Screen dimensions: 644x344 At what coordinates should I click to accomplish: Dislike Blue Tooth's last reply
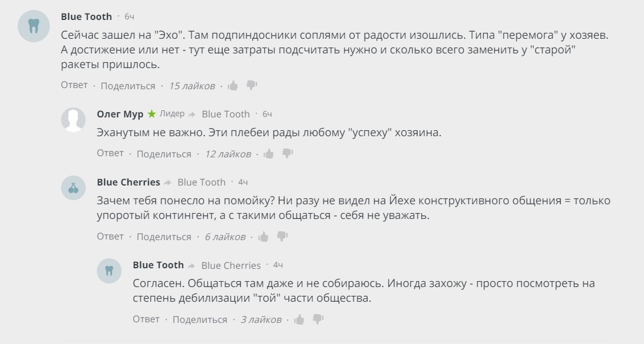[318, 319]
